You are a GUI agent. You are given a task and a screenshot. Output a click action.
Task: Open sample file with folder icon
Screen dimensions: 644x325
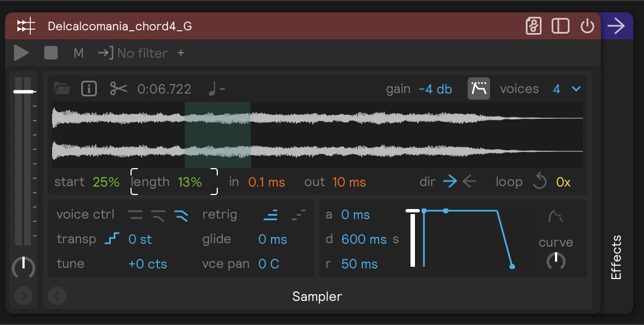pyautogui.click(x=62, y=89)
